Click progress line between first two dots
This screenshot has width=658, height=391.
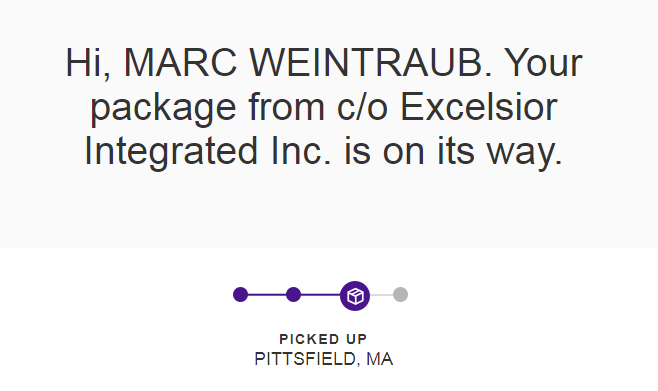point(267,295)
